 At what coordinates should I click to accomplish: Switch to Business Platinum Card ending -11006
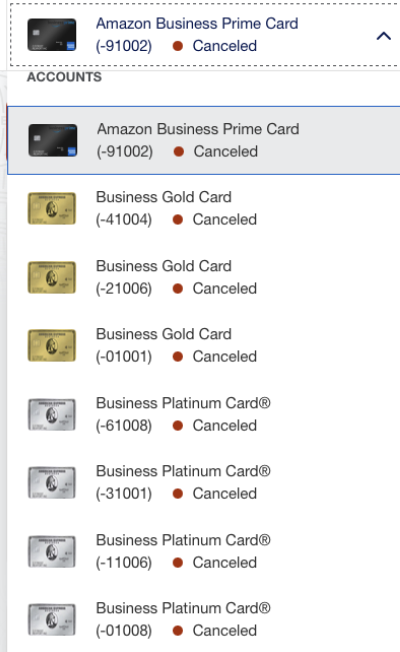click(203, 552)
